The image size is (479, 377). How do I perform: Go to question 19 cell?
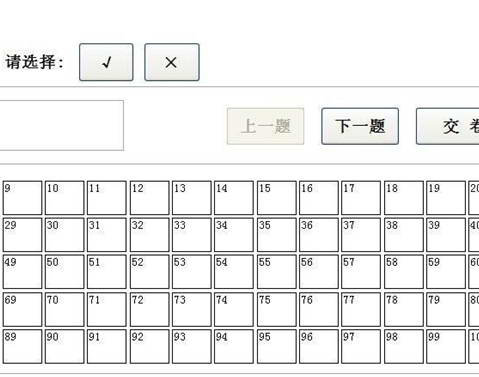pyautogui.click(x=446, y=198)
